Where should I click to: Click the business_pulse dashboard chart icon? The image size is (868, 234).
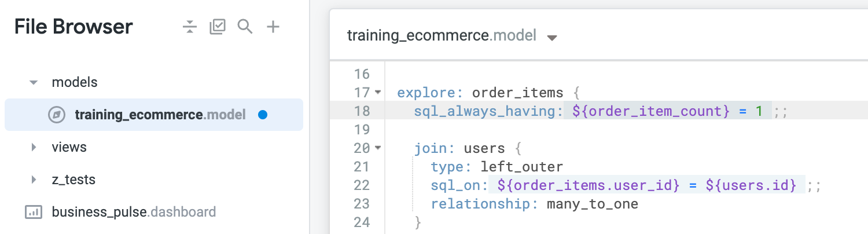pos(34,212)
